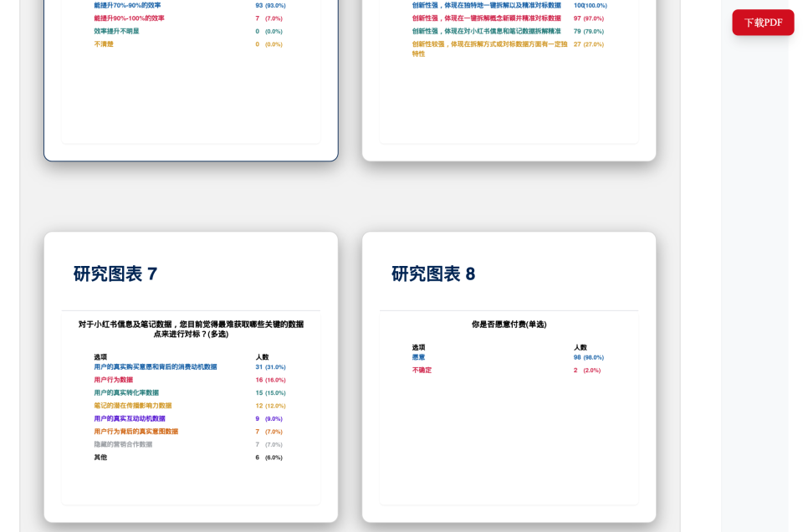Viewport: 803px width, 532px height.
Task: Select the 用户的真实互动动机数据 option
Action: (x=130, y=418)
